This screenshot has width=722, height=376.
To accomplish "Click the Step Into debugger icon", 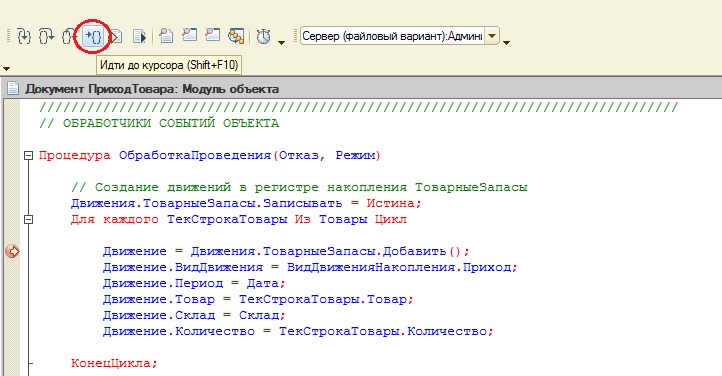I will (x=24, y=36).
